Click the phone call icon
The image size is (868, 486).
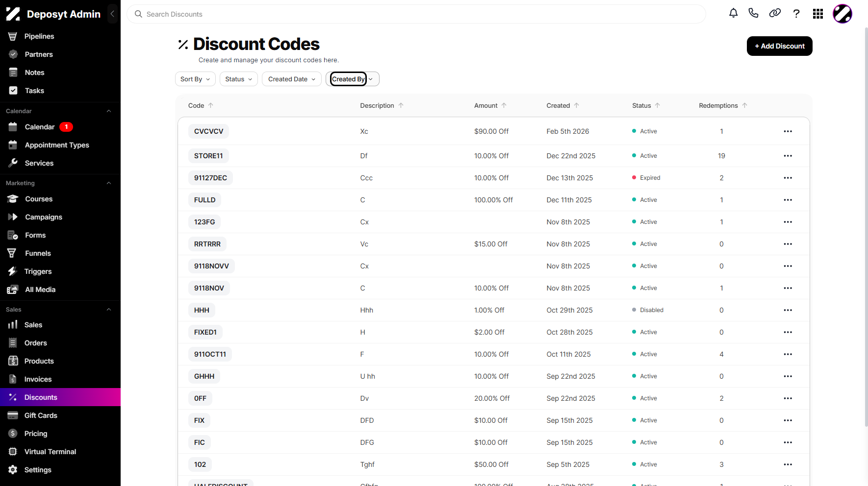(754, 14)
